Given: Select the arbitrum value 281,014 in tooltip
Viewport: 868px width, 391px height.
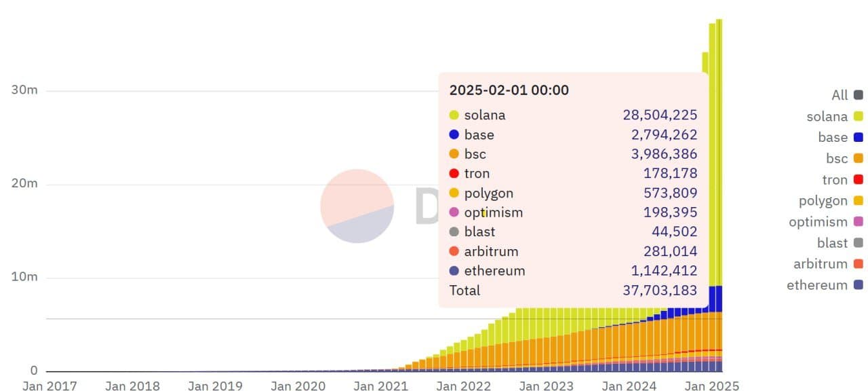Looking at the screenshot, I should (x=670, y=252).
